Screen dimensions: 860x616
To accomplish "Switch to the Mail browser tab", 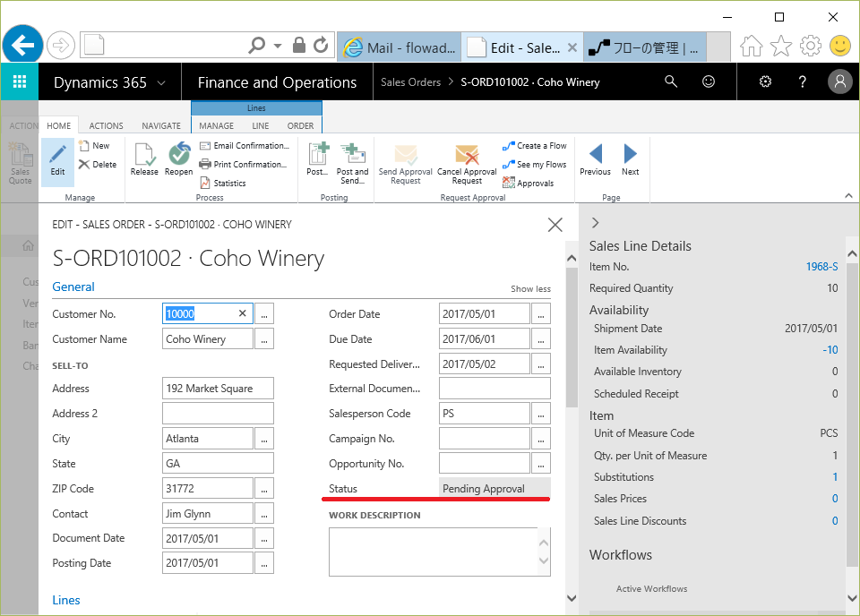I will [400, 47].
